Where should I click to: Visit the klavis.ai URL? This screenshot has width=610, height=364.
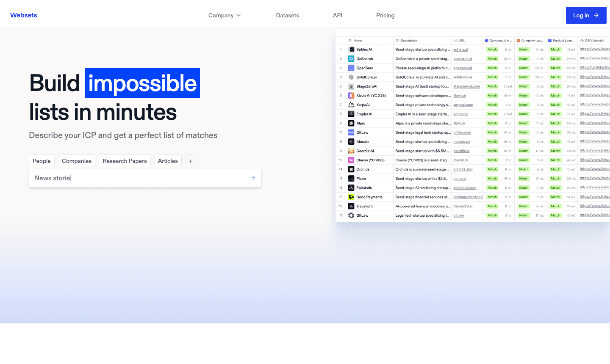tap(460, 96)
